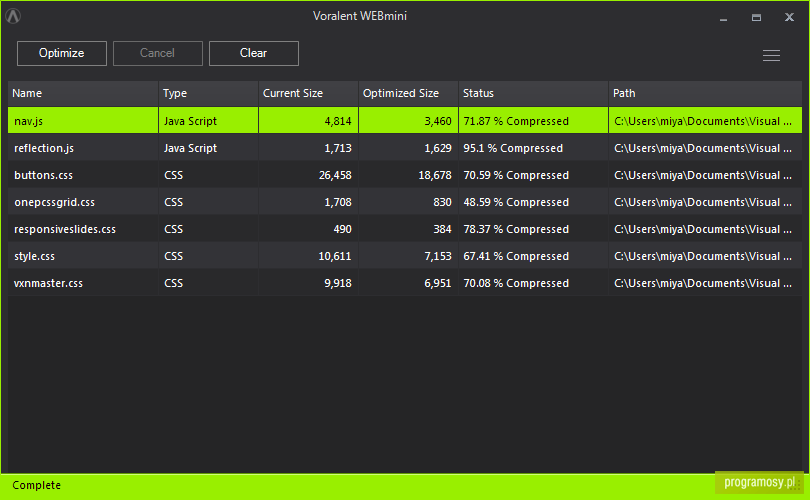Click optimized size 18,678 cell
The height and width of the screenshot is (500, 810).
[x=408, y=175]
